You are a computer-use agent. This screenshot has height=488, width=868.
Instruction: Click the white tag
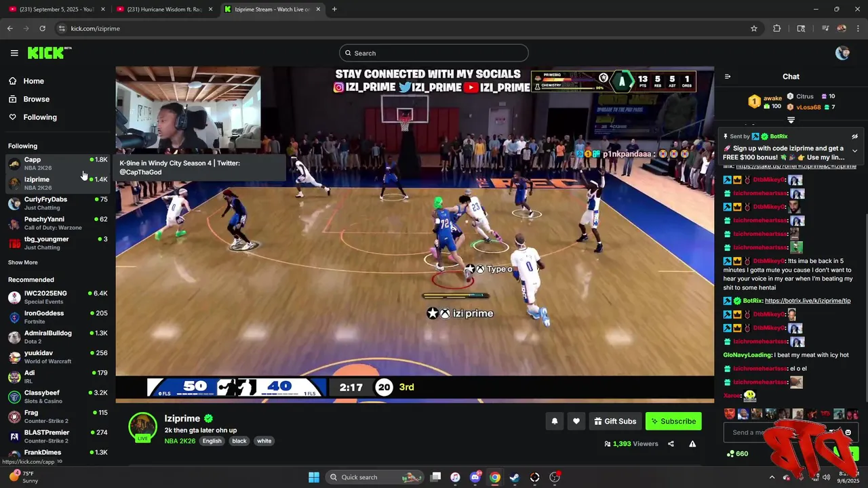click(x=264, y=441)
